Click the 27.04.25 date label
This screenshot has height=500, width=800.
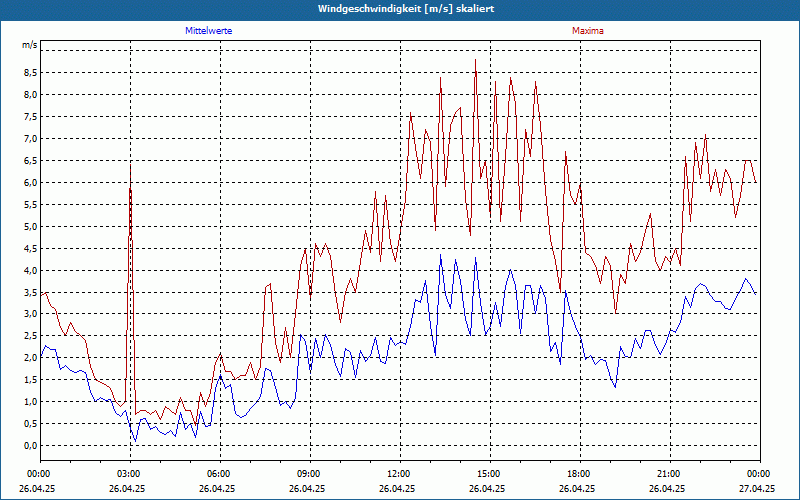click(x=757, y=488)
